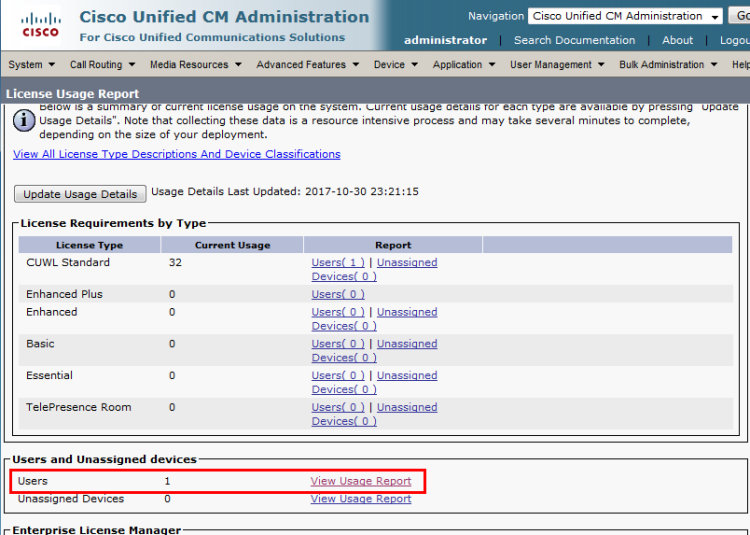Open Users( 0 ) report for Basic

tap(338, 344)
